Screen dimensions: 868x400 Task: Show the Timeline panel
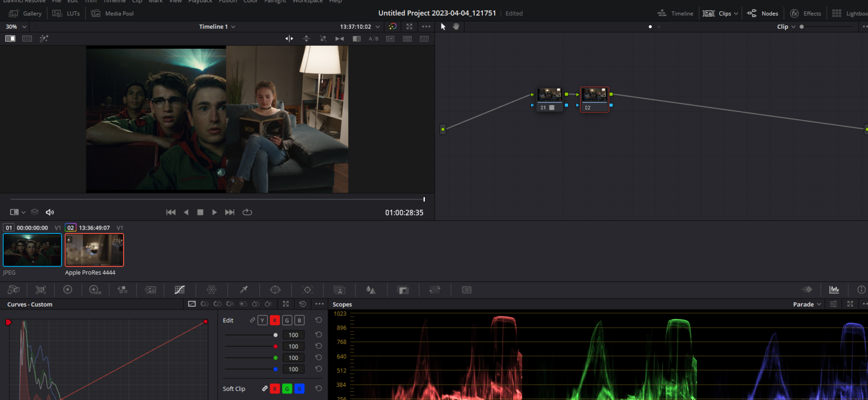click(x=675, y=14)
